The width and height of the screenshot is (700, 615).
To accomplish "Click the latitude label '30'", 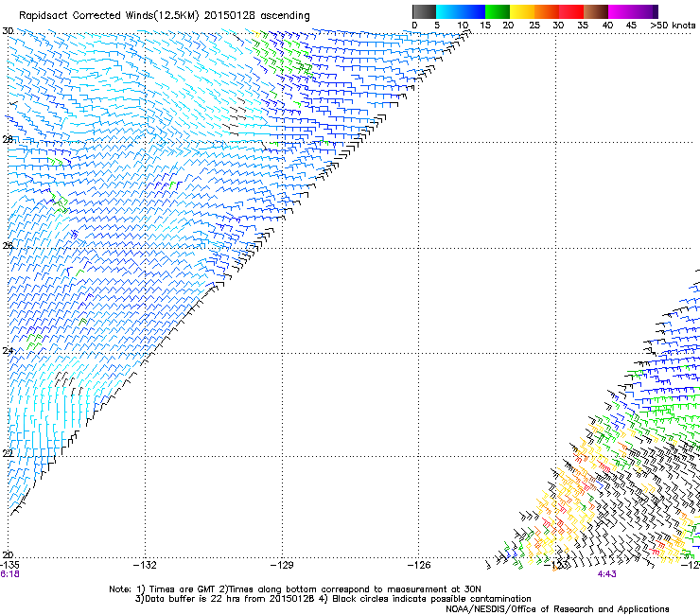I will pyautogui.click(x=8, y=31).
